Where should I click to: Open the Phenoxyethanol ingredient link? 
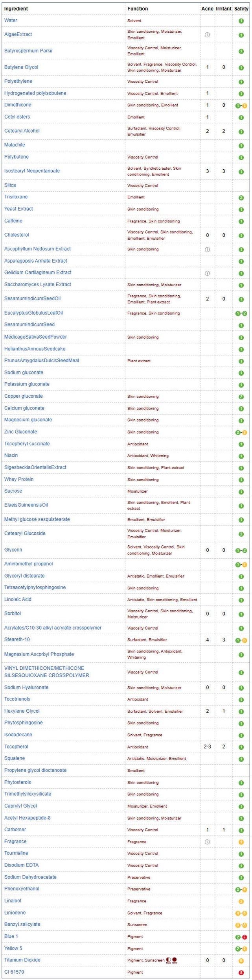pos(22,889)
